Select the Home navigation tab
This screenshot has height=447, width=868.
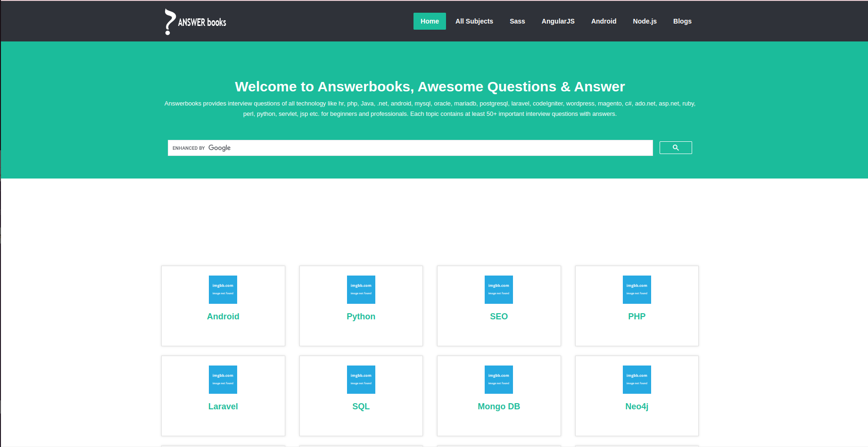pyautogui.click(x=429, y=21)
